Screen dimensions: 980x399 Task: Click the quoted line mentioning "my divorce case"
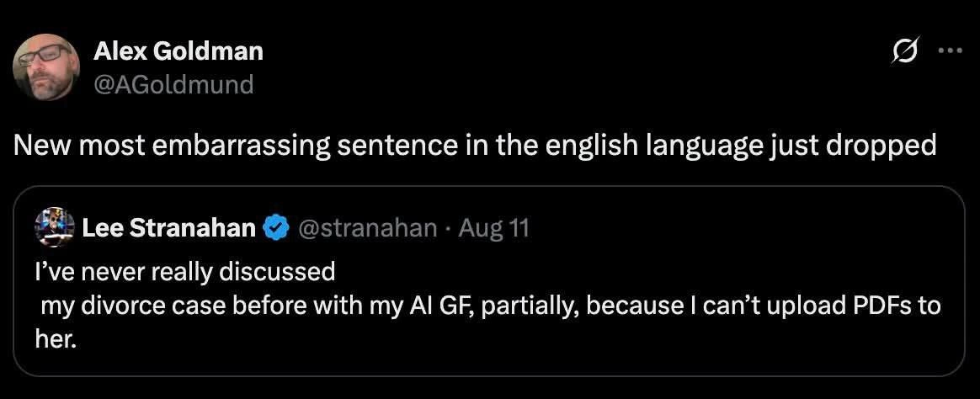(x=491, y=306)
